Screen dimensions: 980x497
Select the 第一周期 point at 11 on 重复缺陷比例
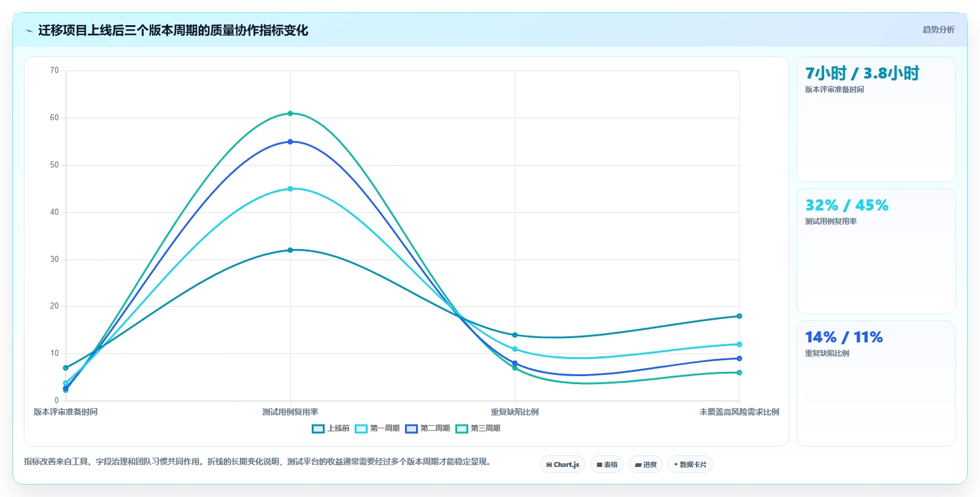point(515,349)
